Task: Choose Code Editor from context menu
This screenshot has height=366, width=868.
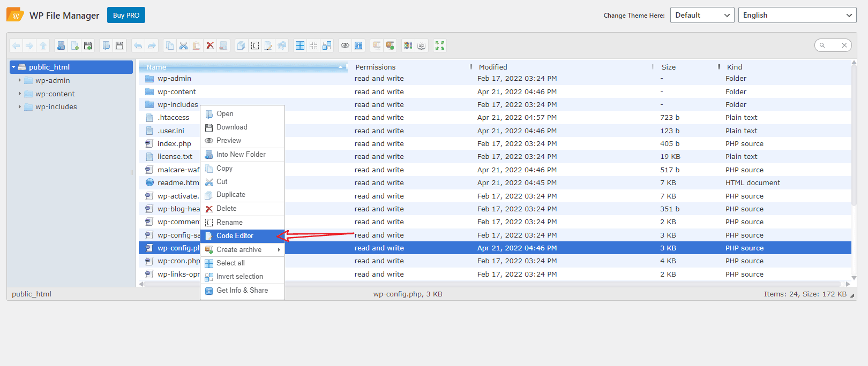Action: pos(235,236)
